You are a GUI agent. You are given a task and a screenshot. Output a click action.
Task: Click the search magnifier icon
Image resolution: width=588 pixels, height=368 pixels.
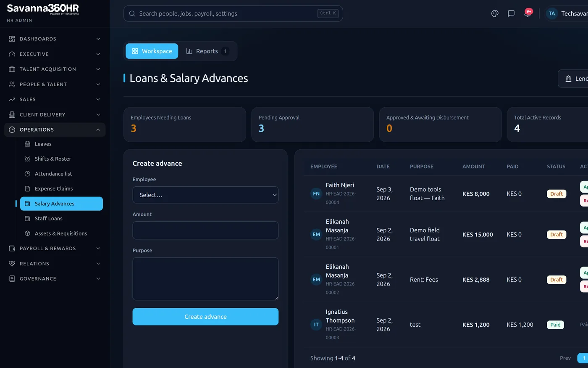132,13
